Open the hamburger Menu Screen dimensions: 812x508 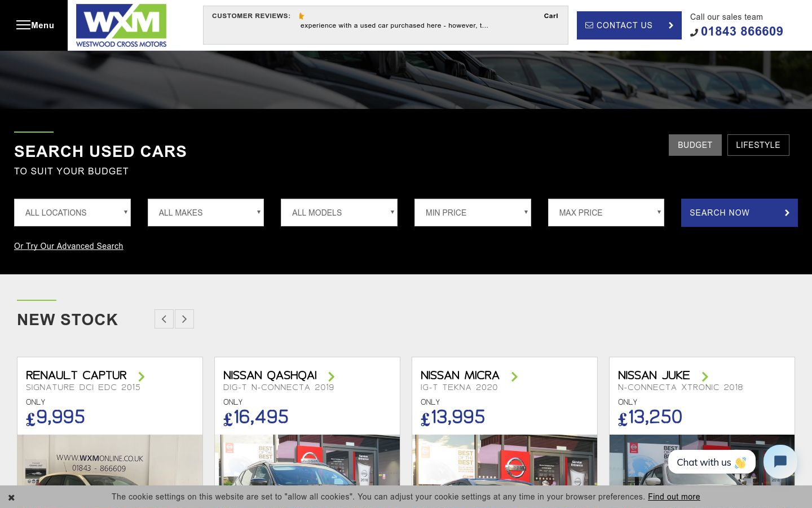click(34, 25)
